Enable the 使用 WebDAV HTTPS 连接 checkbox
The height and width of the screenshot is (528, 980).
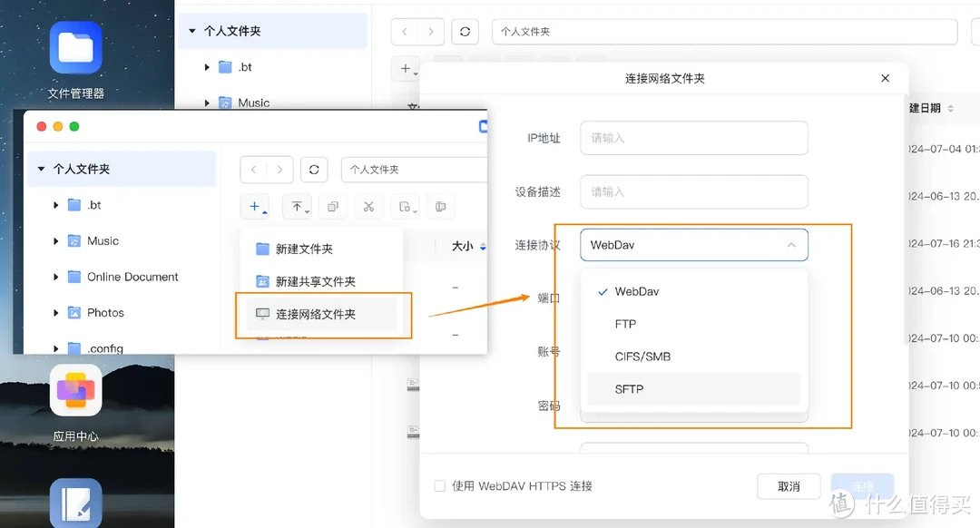[x=439, y=485]
